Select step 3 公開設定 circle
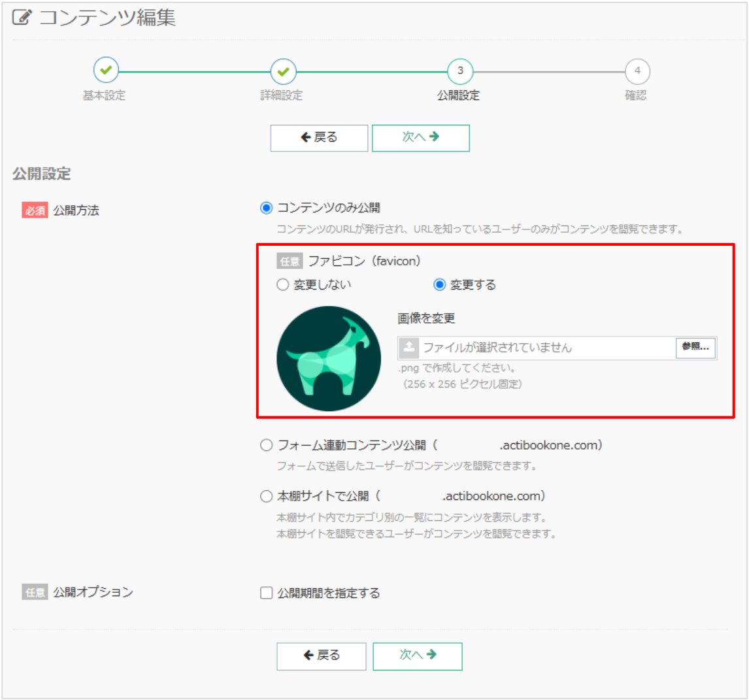 [x=459, y=71]
